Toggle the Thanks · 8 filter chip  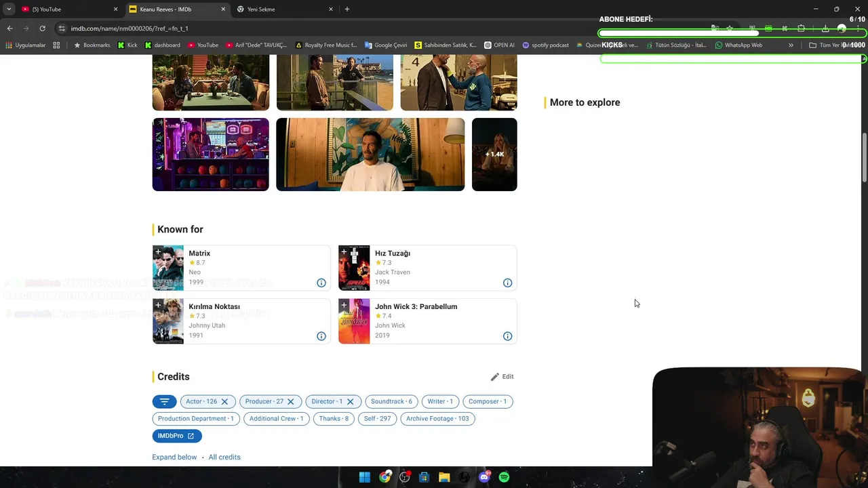point(334,419)
